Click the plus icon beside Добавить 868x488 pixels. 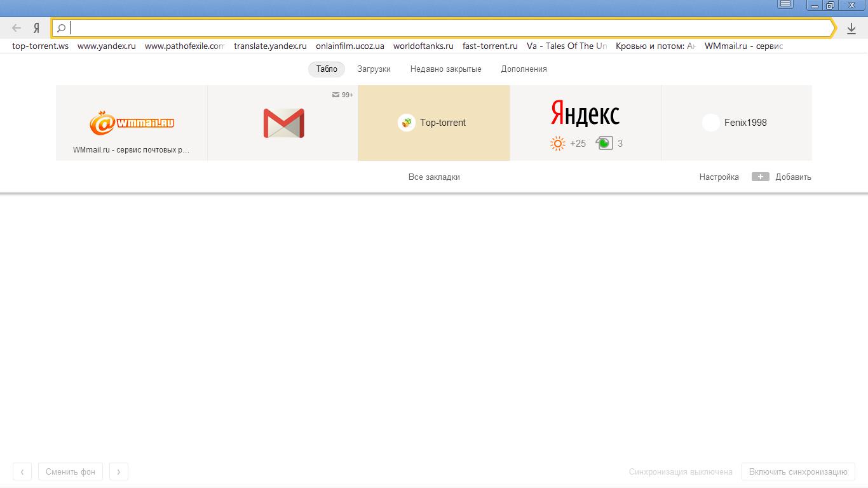[x=761, y=177]
